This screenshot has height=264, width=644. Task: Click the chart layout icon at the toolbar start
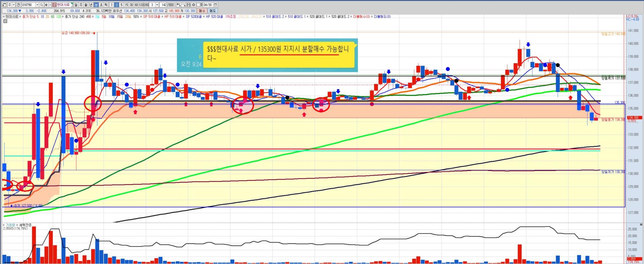(4, 5)
